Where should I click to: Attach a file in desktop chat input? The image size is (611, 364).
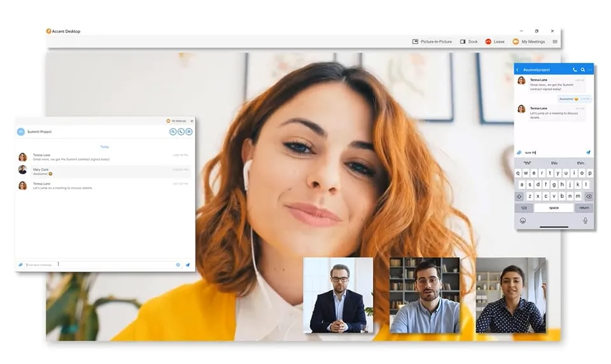pyautogui.click(x=20, y=265)
